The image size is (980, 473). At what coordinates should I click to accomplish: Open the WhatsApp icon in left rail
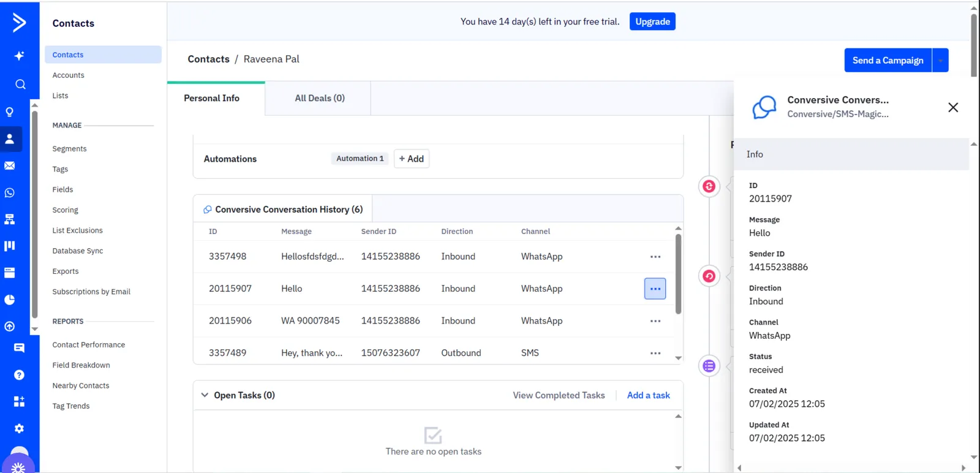[x=10, y=192]
